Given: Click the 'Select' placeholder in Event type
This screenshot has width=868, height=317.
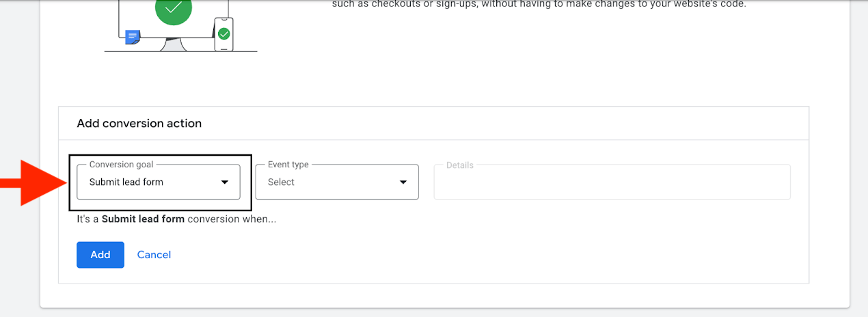Looking at the screenshot, I should coord(281,182).
